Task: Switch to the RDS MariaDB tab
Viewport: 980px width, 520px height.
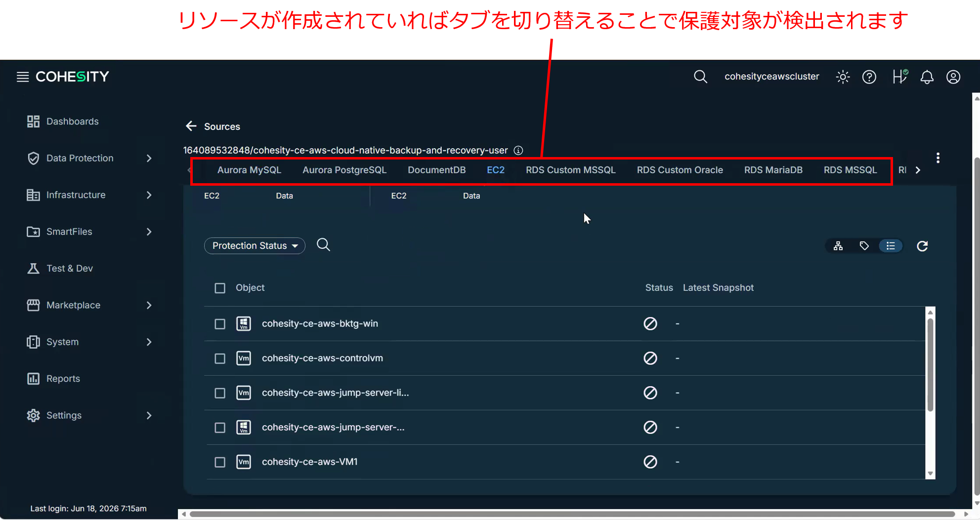Action: (x=773, y=170)
